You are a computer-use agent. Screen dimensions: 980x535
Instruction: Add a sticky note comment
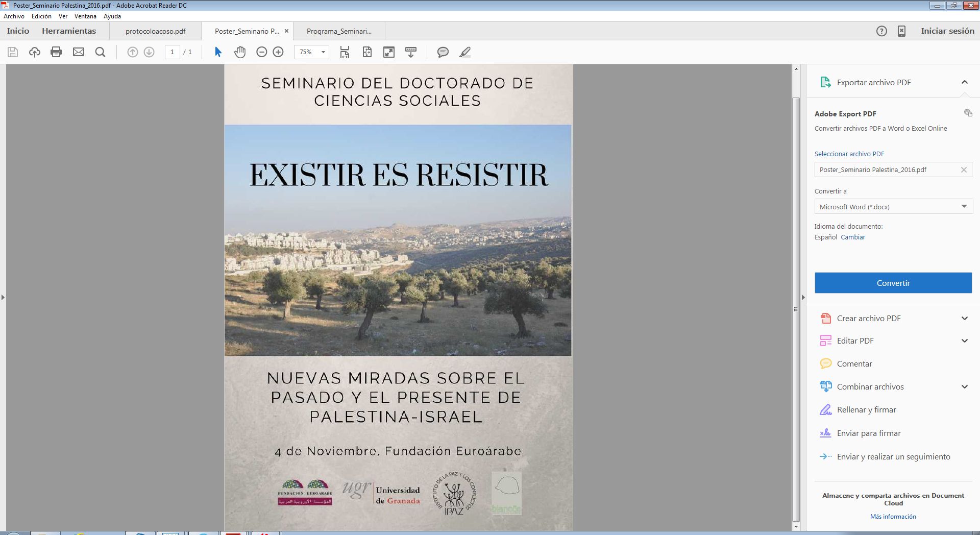(443, 52)
